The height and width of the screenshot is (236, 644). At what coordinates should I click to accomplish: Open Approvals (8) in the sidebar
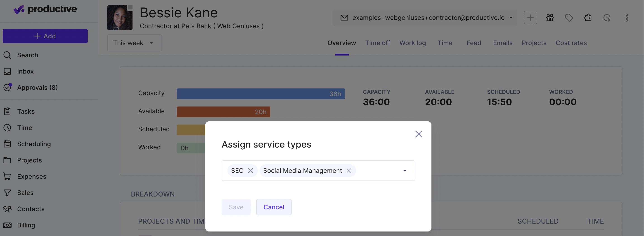tap(38, 88)
